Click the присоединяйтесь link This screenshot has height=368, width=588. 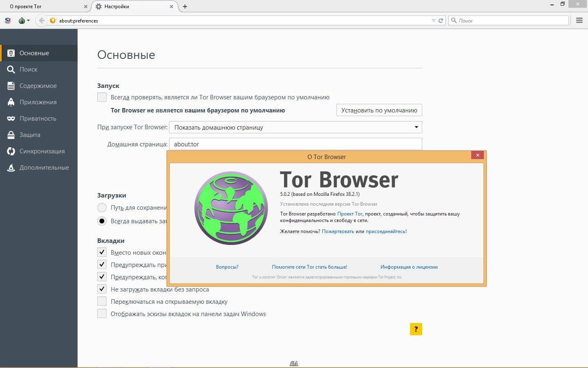click(385, 231)
